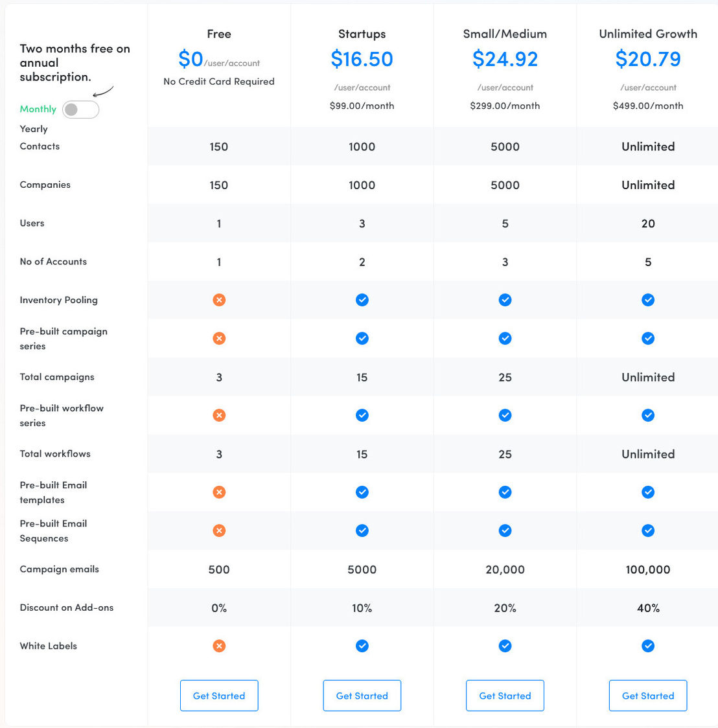Click the Discount on Add-ons row label

(x=66, y=608)
